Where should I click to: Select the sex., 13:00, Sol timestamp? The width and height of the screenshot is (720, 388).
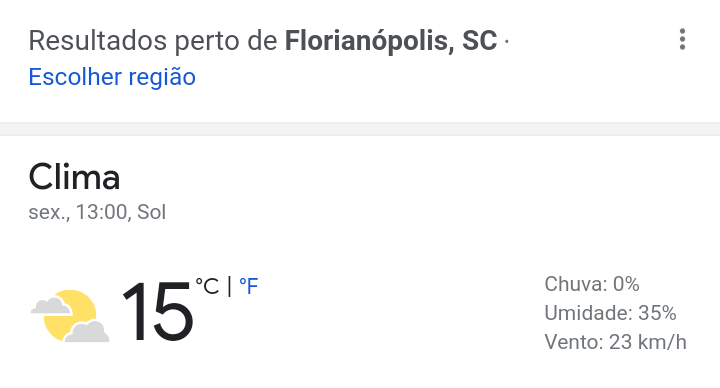click(97, 212)
